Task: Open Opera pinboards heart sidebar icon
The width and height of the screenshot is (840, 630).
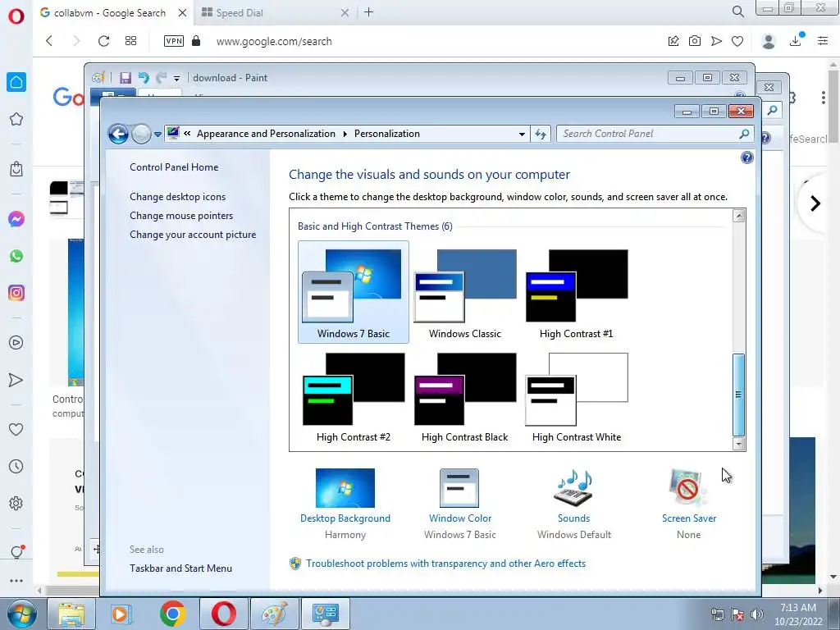Action: pyautogui.click(x=16, y=429)
